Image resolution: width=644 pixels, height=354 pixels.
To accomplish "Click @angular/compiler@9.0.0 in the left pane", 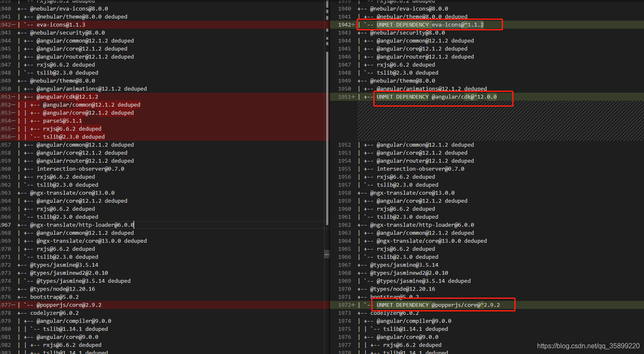I will (74, 321).
